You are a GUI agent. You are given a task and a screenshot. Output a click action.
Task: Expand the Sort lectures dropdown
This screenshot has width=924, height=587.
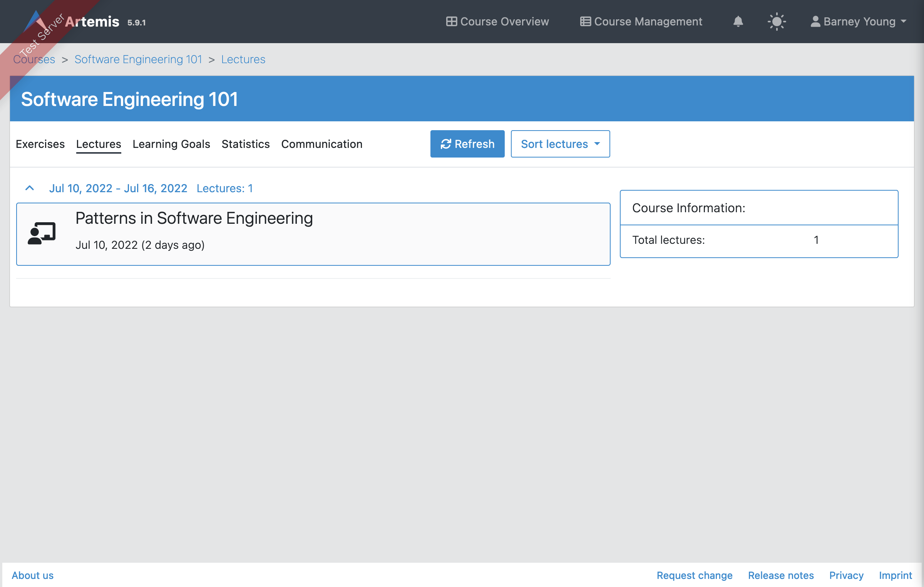[x=560, y=144]
